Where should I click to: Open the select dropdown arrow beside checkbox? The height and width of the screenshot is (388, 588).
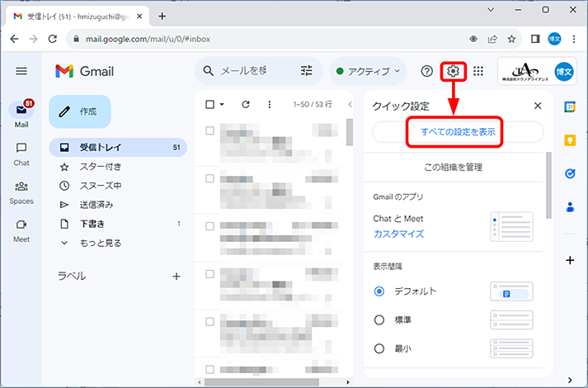222,104
